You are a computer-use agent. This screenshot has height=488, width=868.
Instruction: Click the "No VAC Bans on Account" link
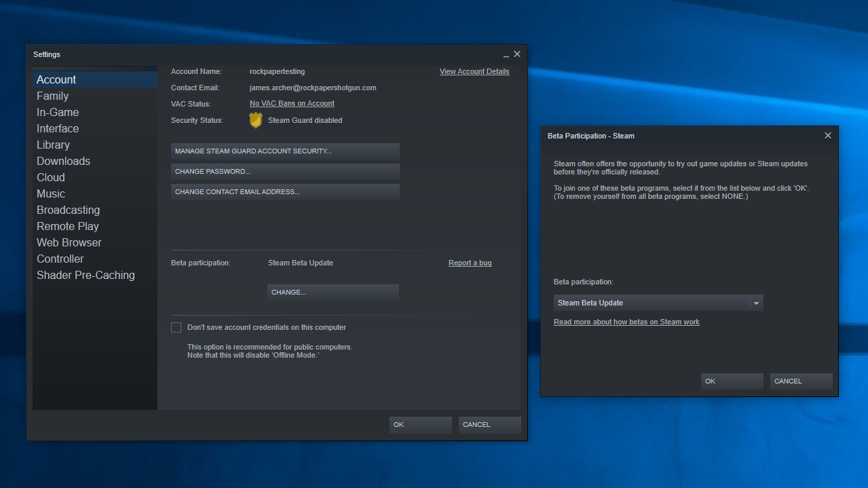(292, 103)
